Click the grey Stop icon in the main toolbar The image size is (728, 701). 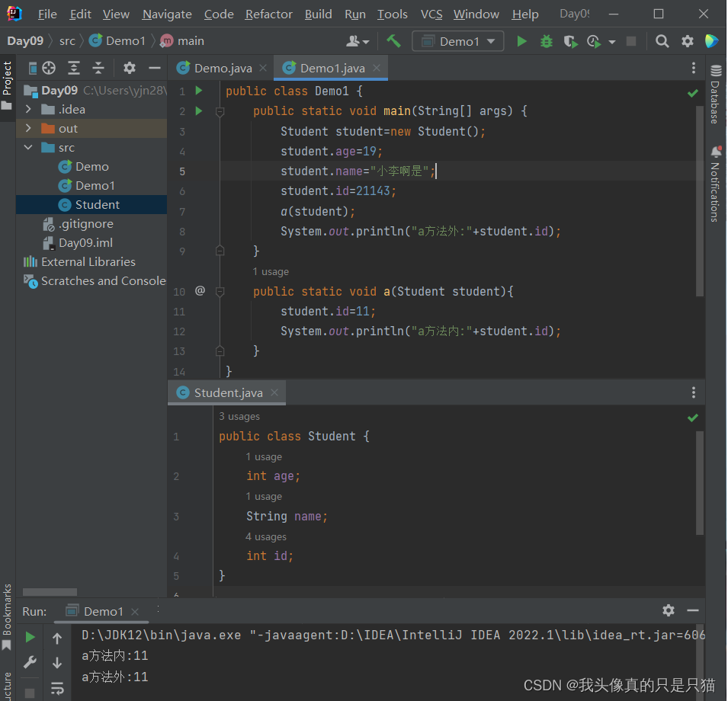click(x=631, y=42)
